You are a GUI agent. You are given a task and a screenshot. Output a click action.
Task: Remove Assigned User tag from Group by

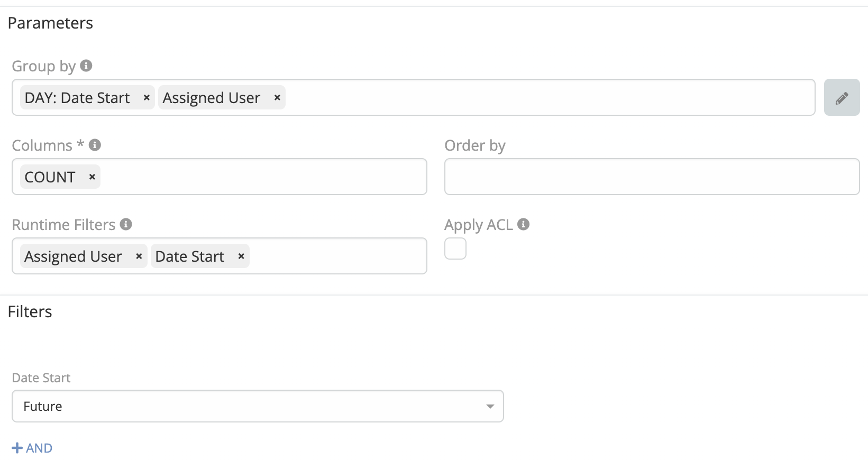277,98
